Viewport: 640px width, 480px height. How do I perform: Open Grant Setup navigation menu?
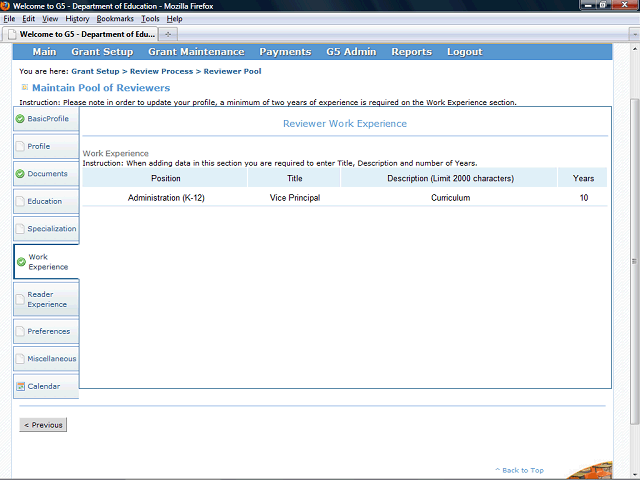pos(102,52)
